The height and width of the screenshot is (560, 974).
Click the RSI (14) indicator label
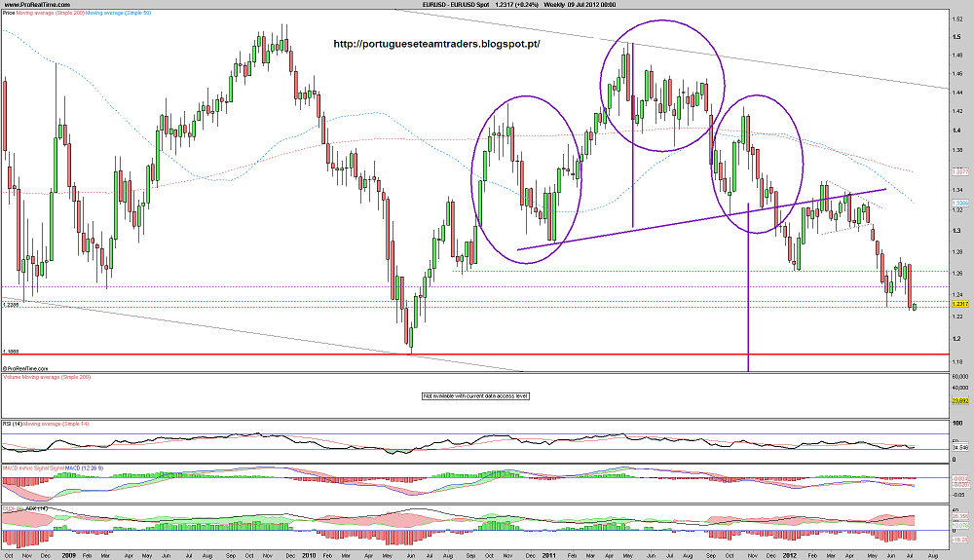[13, 424]
